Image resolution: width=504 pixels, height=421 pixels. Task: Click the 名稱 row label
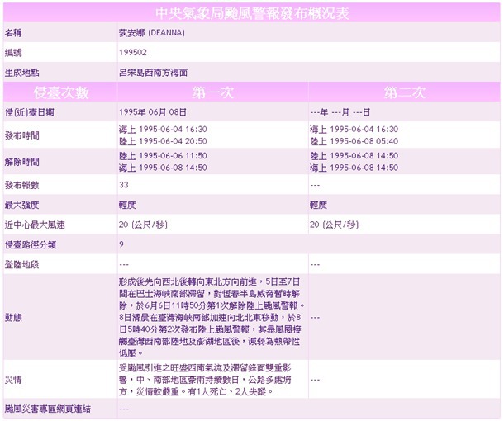[x=13, y=33]
